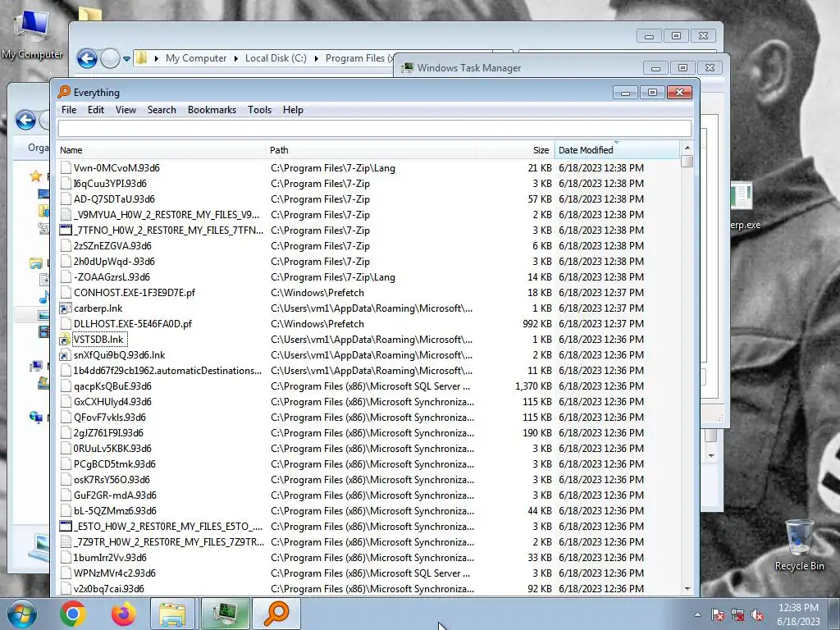Select the _7TFNO_H0W_2_RESTORE file icon

coord(66,231)
